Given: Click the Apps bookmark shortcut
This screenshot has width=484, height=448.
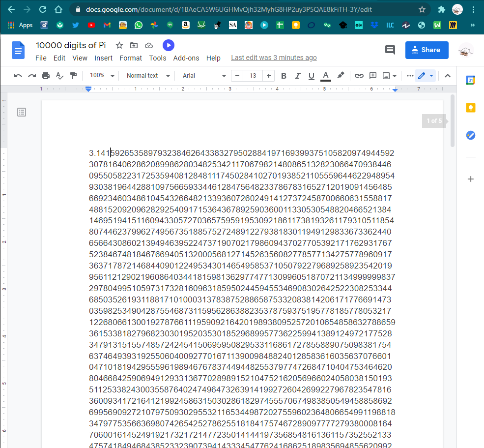Looking at the screenshot, I should [x=20, y=26].
